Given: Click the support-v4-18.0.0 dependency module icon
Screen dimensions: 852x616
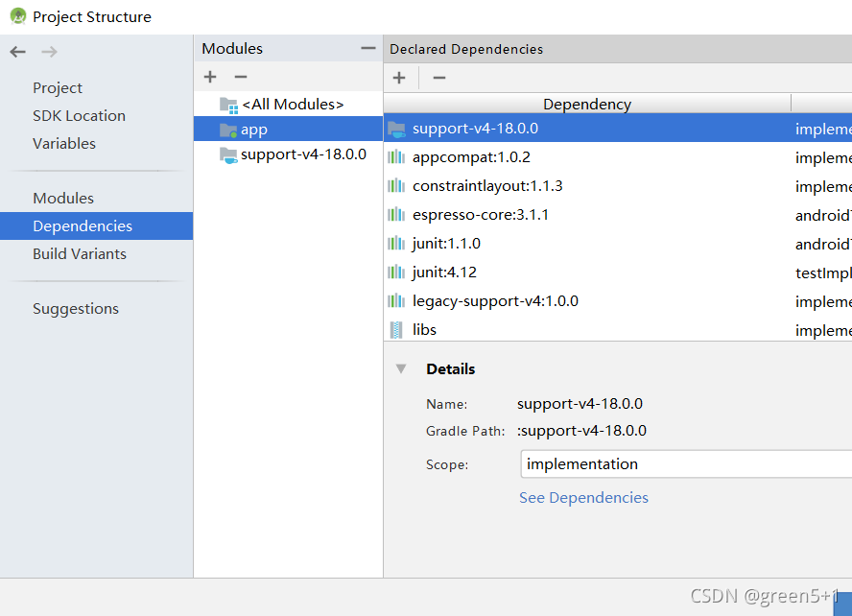Looking at the screenshot, I should 396,130.
